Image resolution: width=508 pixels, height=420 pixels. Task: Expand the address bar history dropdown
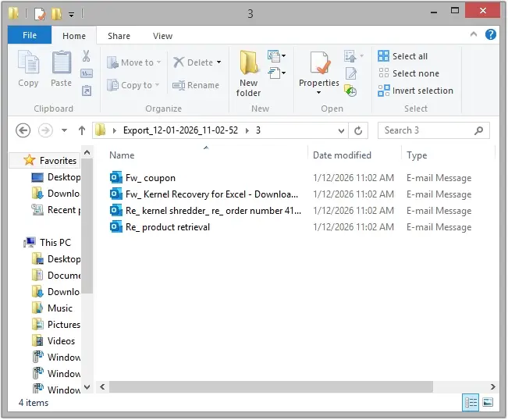tap(341, 130)
